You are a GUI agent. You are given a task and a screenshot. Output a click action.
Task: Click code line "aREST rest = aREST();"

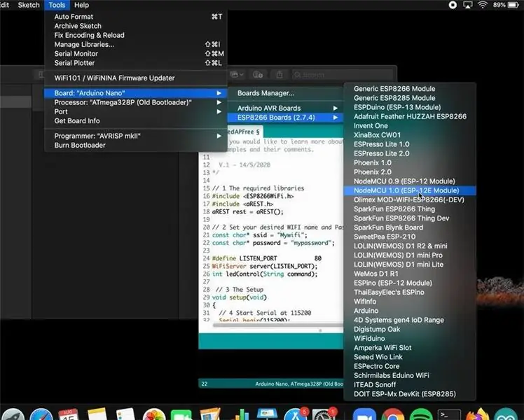(x=247, y=211)
